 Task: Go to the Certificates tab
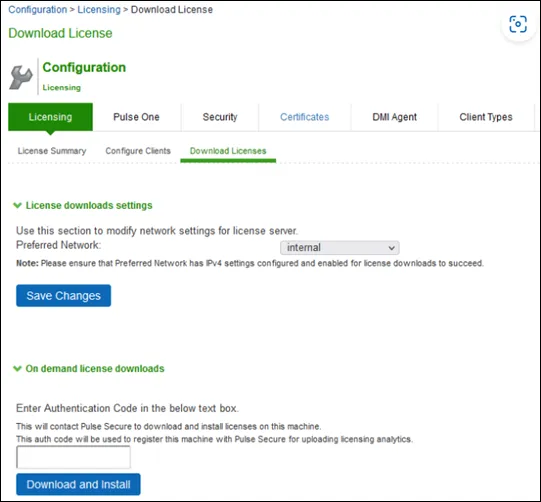click(x=305, y=117)
